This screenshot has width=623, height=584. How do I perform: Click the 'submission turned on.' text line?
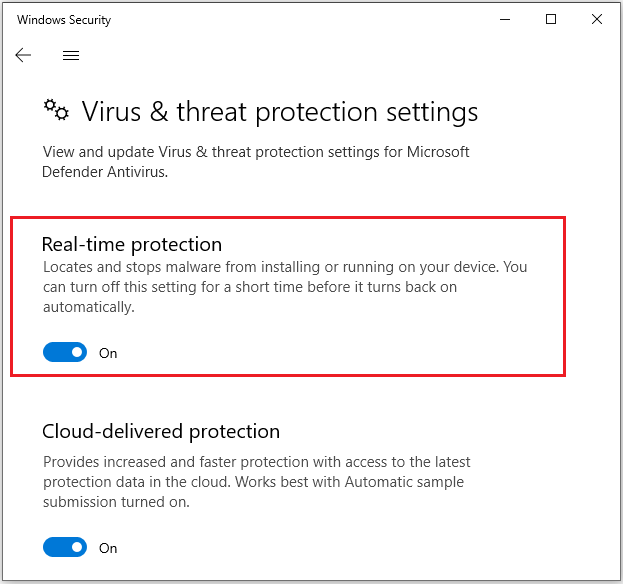[x=116, y=502]
